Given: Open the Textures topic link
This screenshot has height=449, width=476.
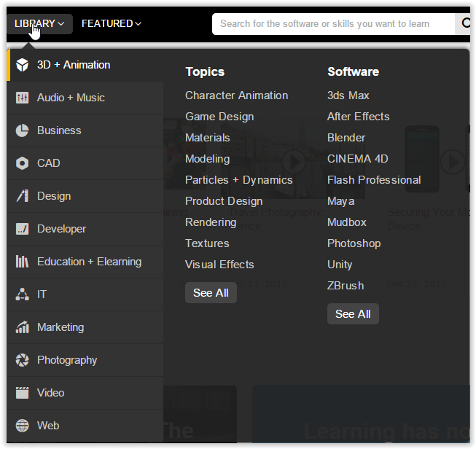Looking at the screenshot, I should pos(207,243).
